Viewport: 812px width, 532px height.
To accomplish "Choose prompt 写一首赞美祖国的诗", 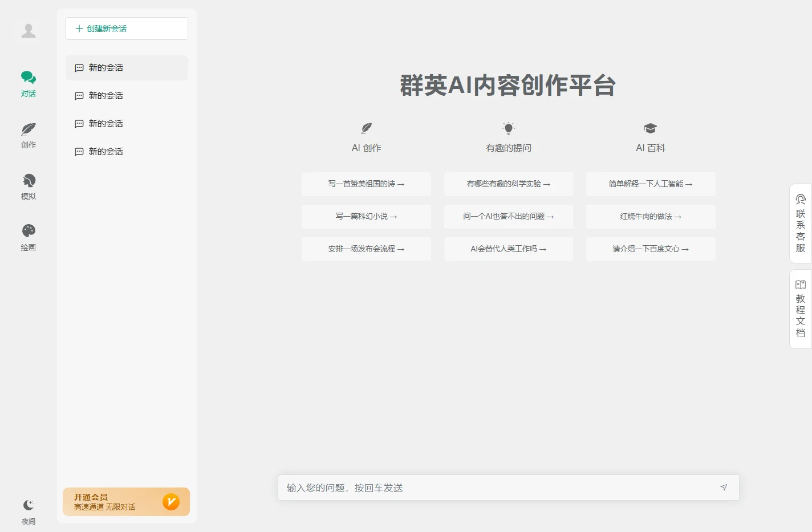I will coord(366,184).
